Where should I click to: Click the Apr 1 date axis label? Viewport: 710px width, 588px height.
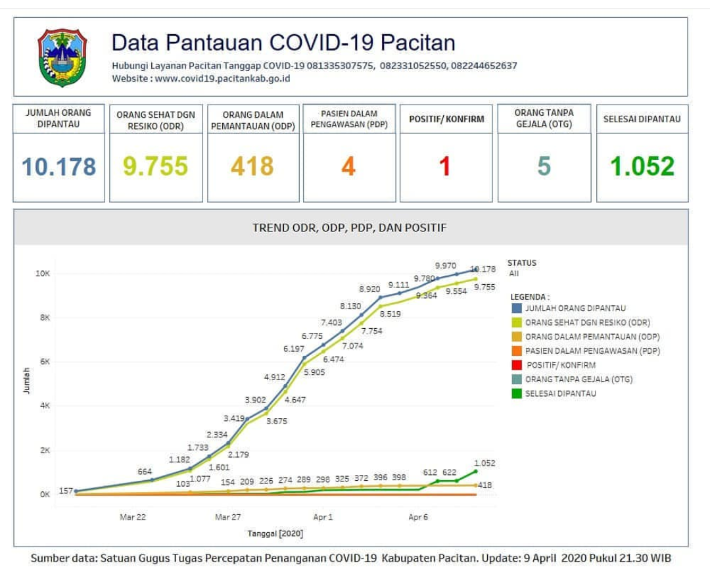click(323, 518)
